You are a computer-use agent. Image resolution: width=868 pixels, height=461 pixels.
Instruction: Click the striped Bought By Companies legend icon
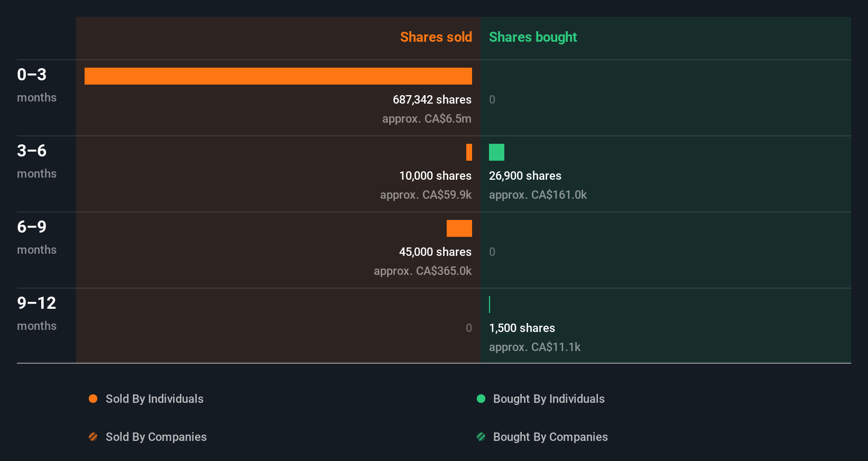481,437
